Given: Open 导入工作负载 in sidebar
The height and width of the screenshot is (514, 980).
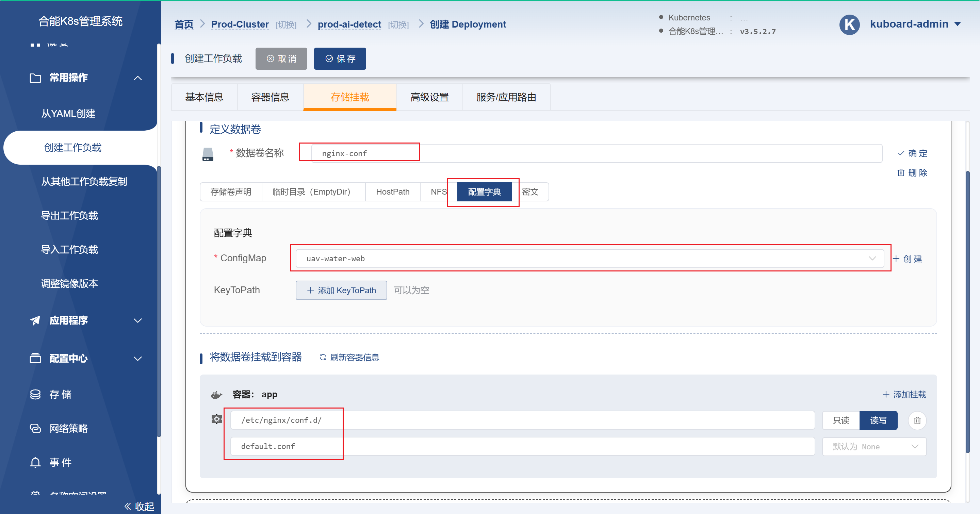Looking at the screenshot, I should point(69,249).
